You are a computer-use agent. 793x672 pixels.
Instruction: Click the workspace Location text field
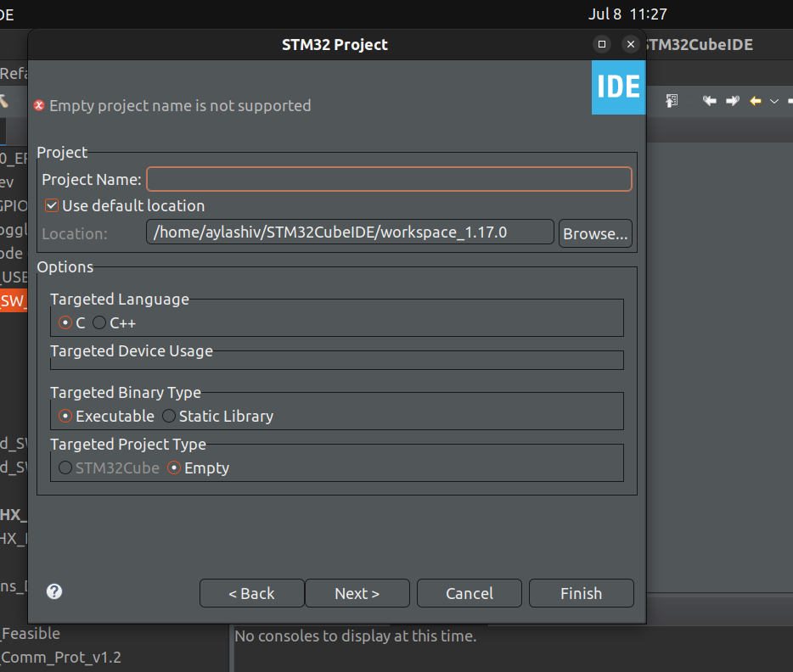350,231
